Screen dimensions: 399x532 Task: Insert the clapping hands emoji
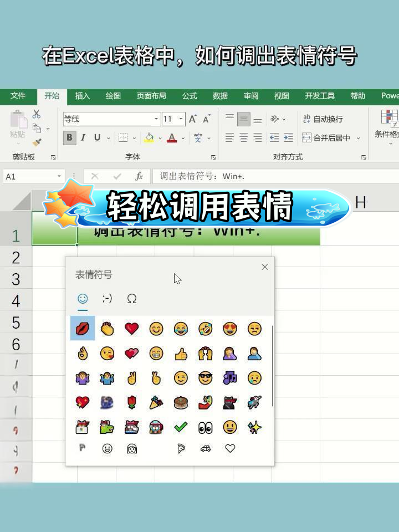point(107,329)
